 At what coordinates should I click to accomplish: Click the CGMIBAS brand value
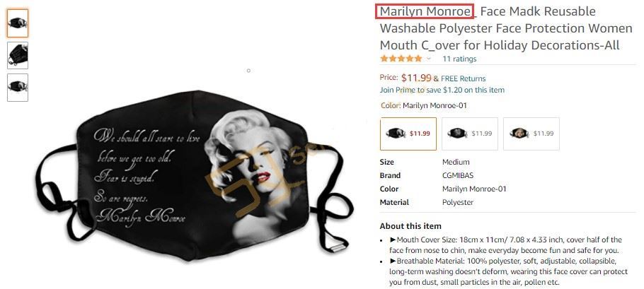[458, 175]
